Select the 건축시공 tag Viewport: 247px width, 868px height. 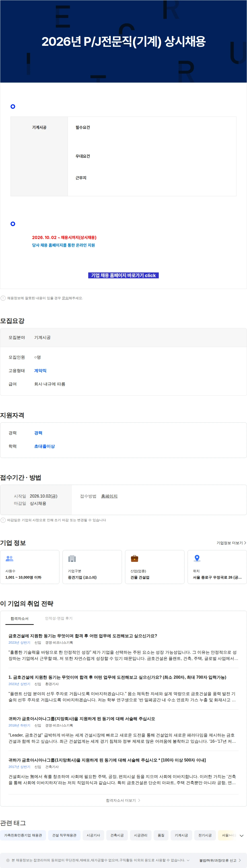[117, 835]
